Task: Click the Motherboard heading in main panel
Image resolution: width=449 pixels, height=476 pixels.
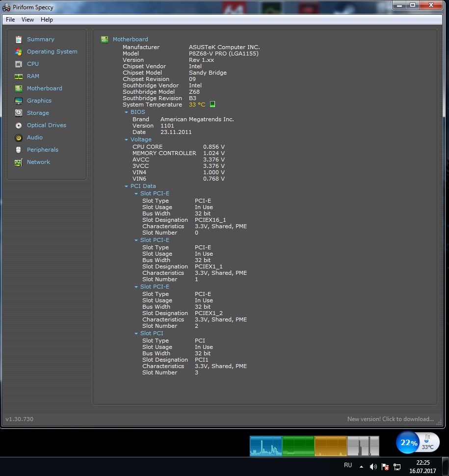Action: coord(131,39)
